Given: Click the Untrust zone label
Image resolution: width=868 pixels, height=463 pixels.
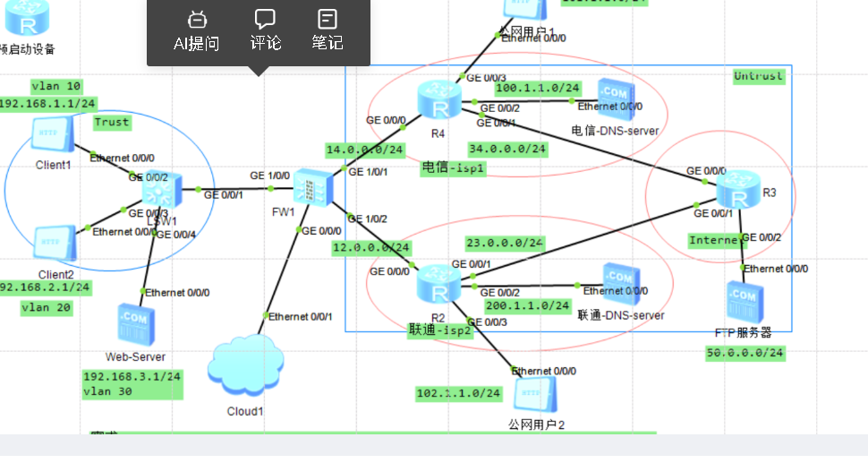Looking at the screenshot, I should click(758, 76).
